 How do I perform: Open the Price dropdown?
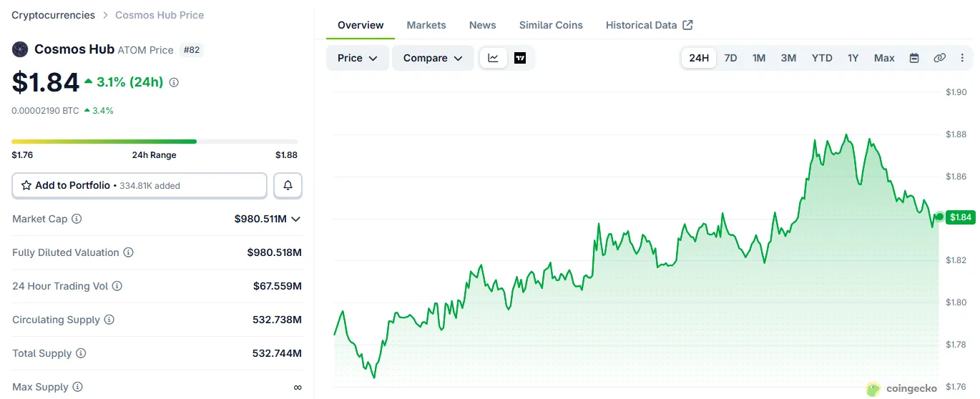click(x=358, y=58)
